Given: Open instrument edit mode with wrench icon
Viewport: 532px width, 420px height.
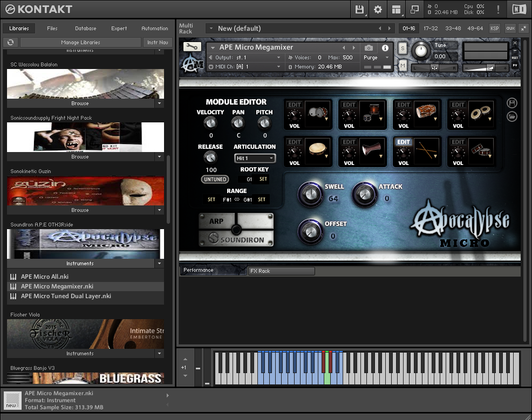Looking at the screenshot, I should pyautogui.click(x=192, y=47).
